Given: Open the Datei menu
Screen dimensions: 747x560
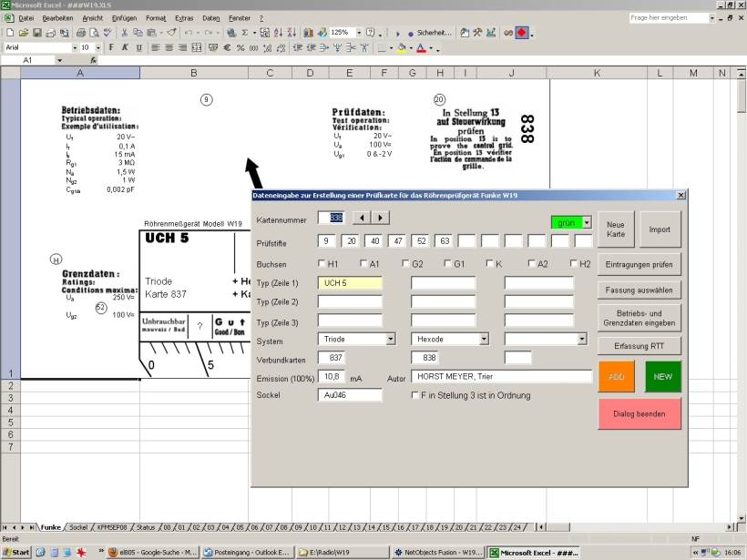Looking at the screenshot, I should pos(26,18).
